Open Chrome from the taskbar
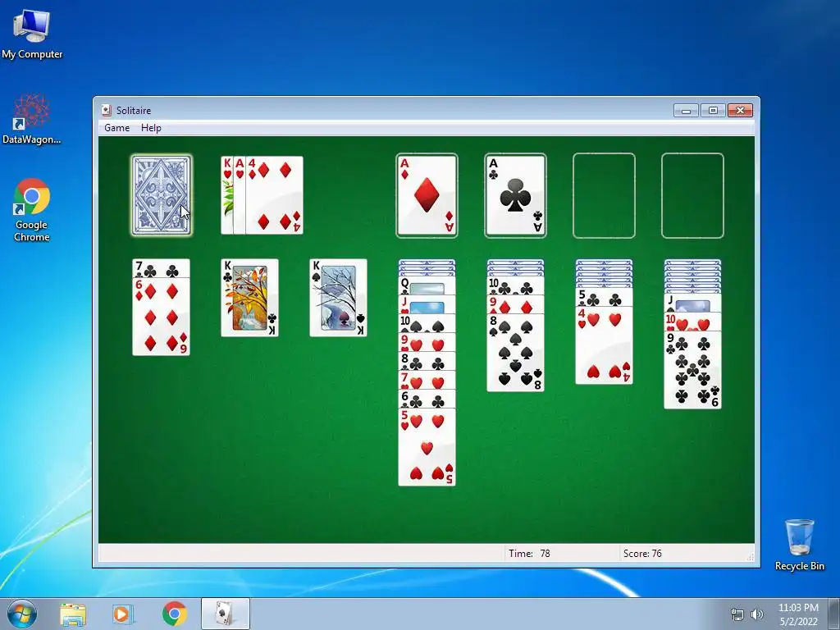 175,614
